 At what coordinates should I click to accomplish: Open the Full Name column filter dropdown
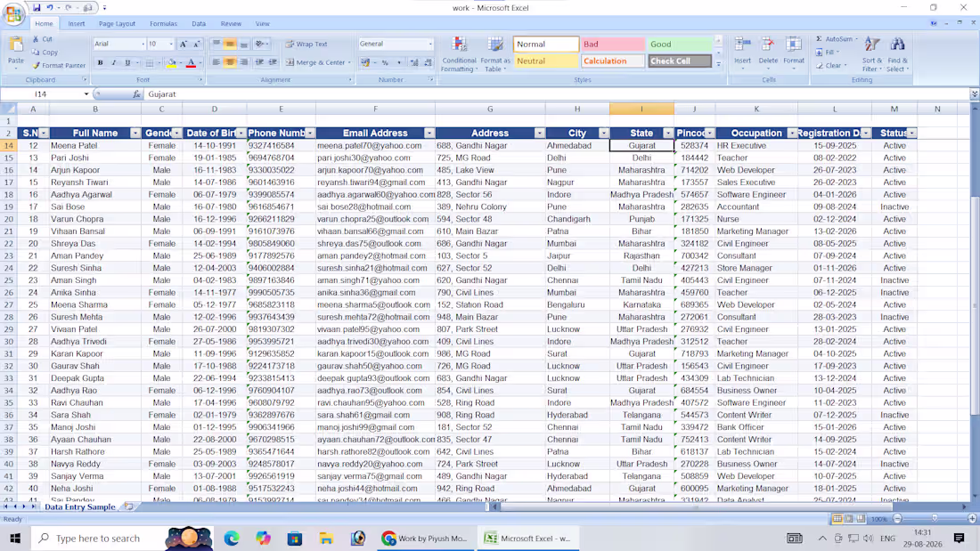pos(135,133)
